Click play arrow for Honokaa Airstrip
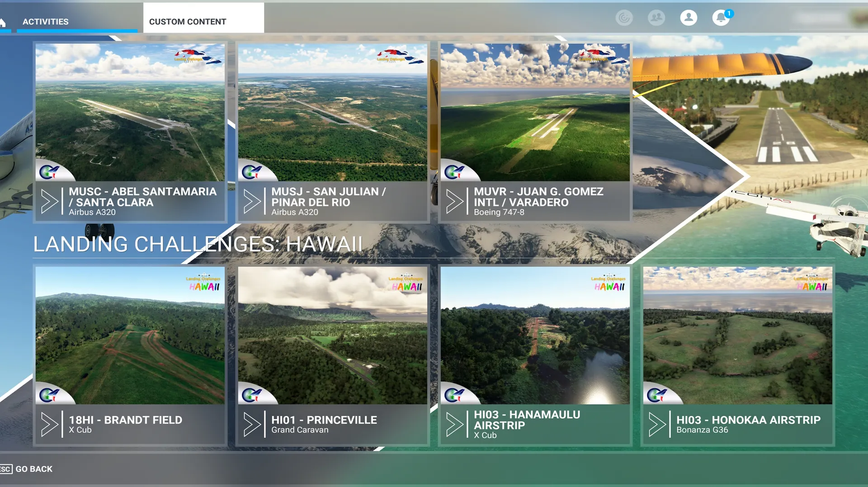Image resolution: width=868 pixels, height=487 pixels. (x=657, y=424)
